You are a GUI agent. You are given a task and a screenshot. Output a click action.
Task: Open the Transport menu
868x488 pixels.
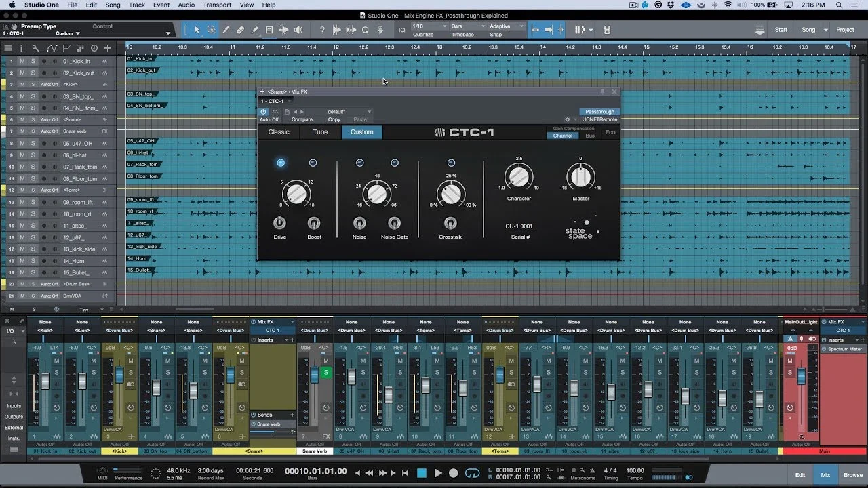[217, 5]
